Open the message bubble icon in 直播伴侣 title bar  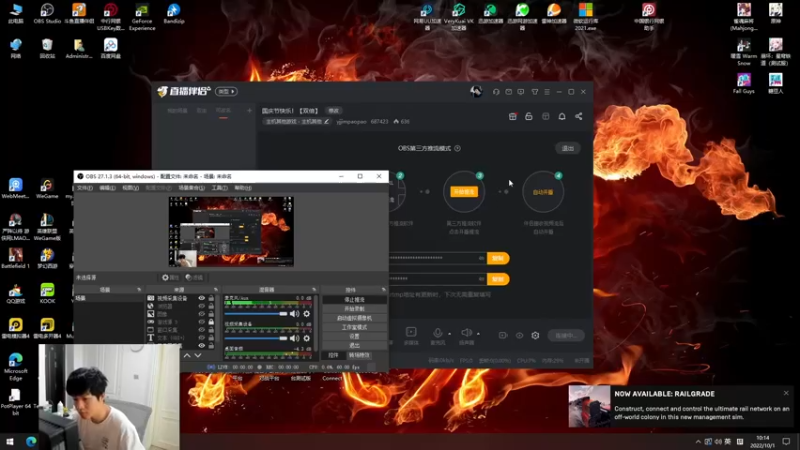click(x=521, y=92)
